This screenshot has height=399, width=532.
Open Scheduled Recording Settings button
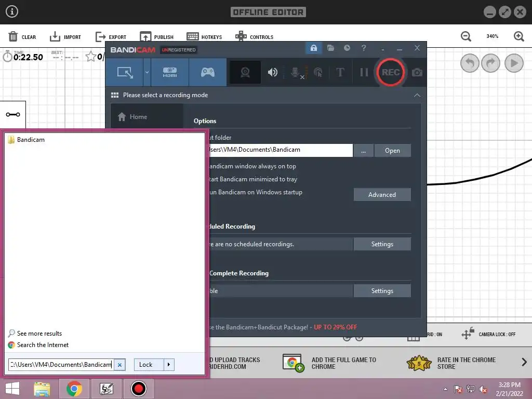382,244
